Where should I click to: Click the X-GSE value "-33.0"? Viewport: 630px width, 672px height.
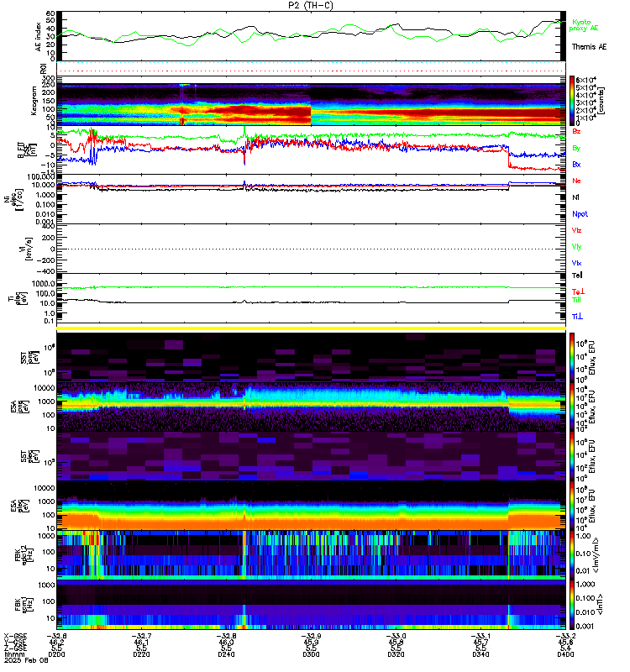click(x=396, y=636)
